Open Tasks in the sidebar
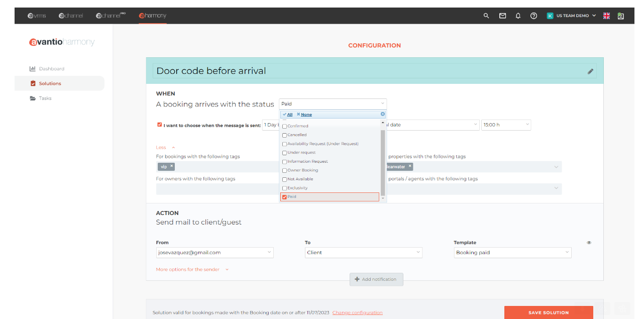Image resolution: width=644 pixels, height=319 pixels. (x=45, y=98)
